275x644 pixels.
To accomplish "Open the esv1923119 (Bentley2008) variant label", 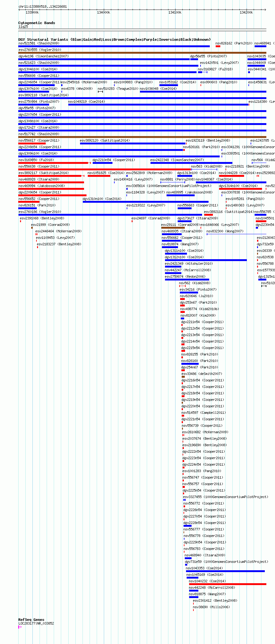I will tap(208, 141).
